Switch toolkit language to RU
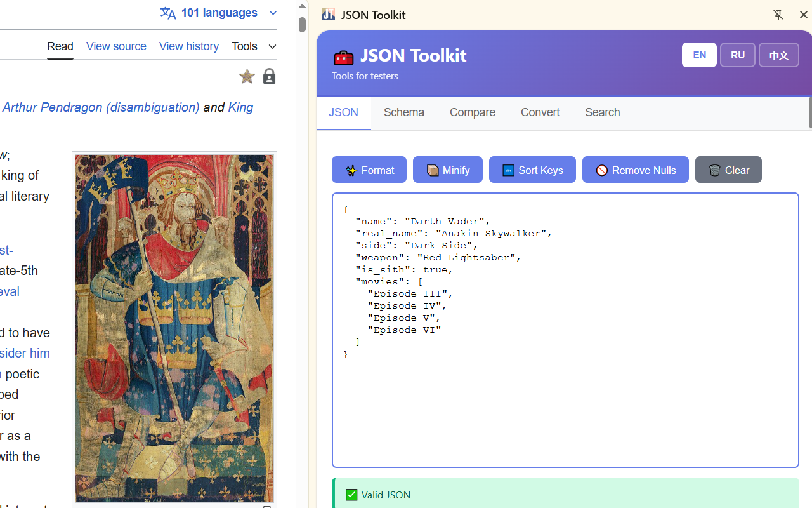Image resolution: width=812 pixels, height=508 pixels. [738, 55]
